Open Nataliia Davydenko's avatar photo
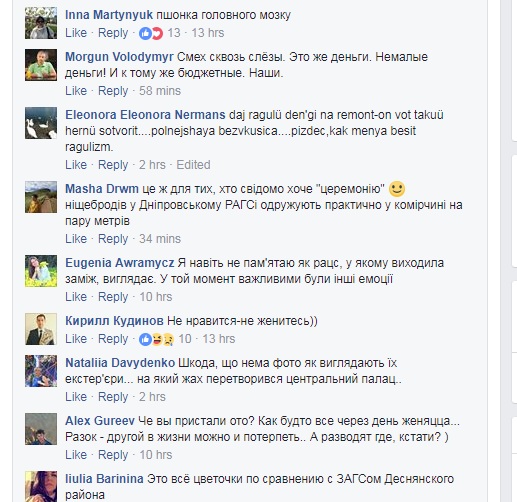Screen dimensions: 517x502 point(41,371)
